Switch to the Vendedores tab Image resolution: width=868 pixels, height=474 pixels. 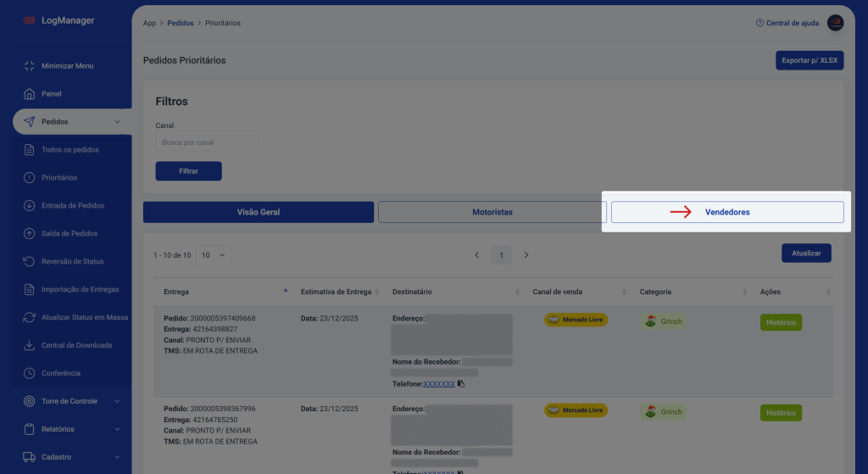(726, 212)
